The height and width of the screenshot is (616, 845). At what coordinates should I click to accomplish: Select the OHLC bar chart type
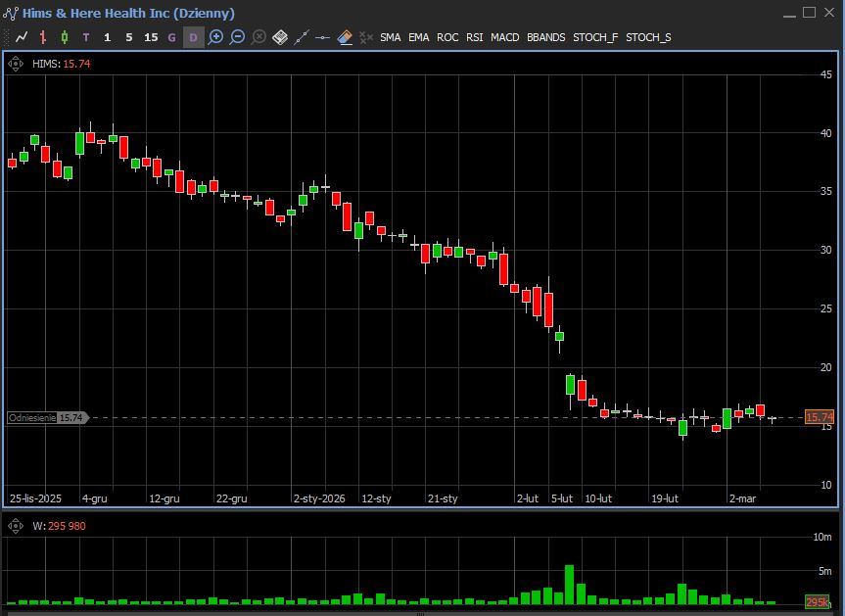pos(43,37)
